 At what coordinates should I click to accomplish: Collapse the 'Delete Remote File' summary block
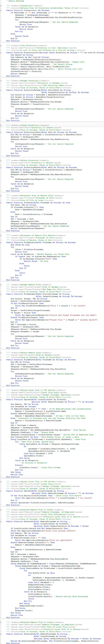tap(1, 352)
